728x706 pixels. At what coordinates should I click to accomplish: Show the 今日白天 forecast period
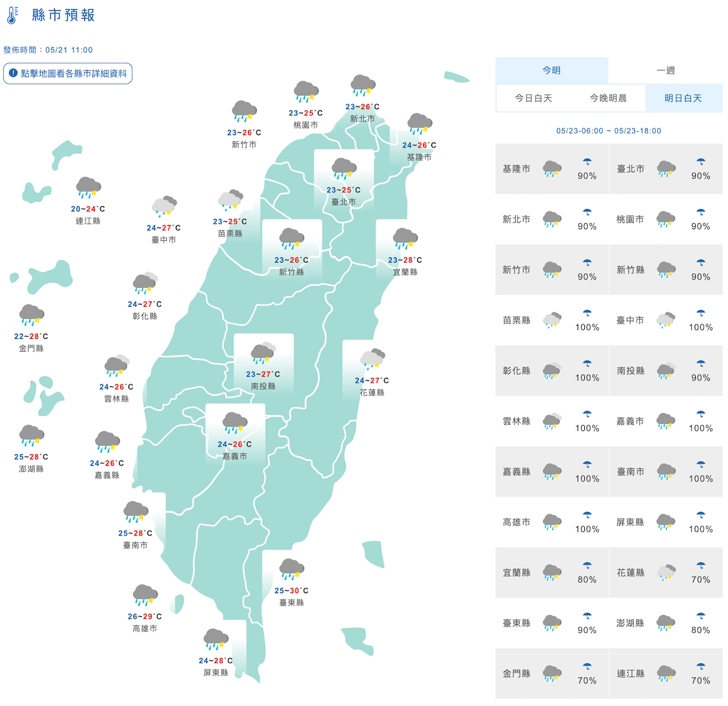pyautogui.click(x=533, y=98)
